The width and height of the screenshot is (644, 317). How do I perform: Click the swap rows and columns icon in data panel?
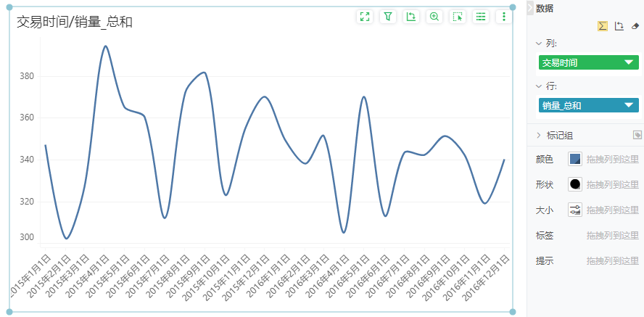point(619,26)
